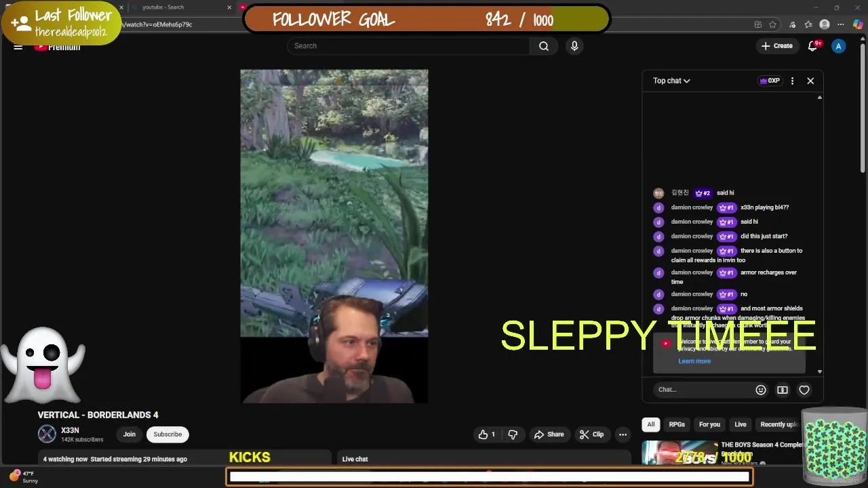
Task: Select the Recently uploaded filter chip
Action: tap(778, 424)
